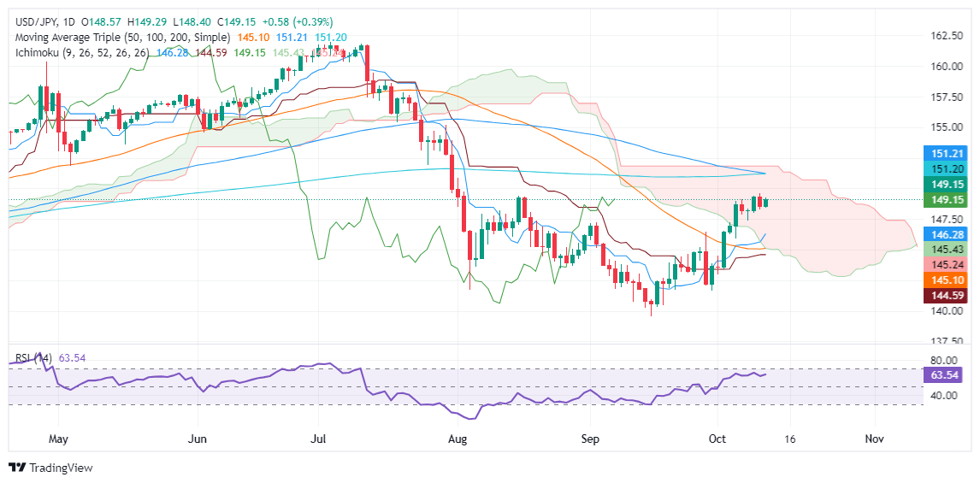Viewport: 980px width, 483px height.
Task: Click the TradingView logo icon
Action: pyautogui.click(x=18, y=468)
